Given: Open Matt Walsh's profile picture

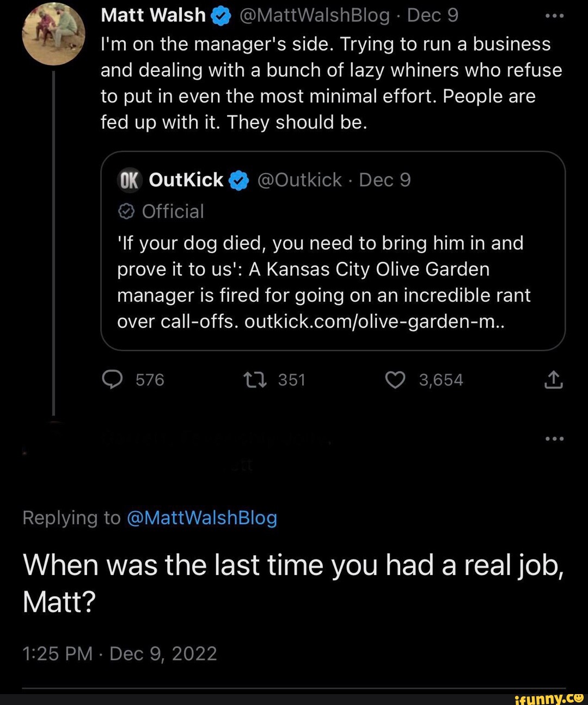Looking at the screenshot, I should coord(53,34).
